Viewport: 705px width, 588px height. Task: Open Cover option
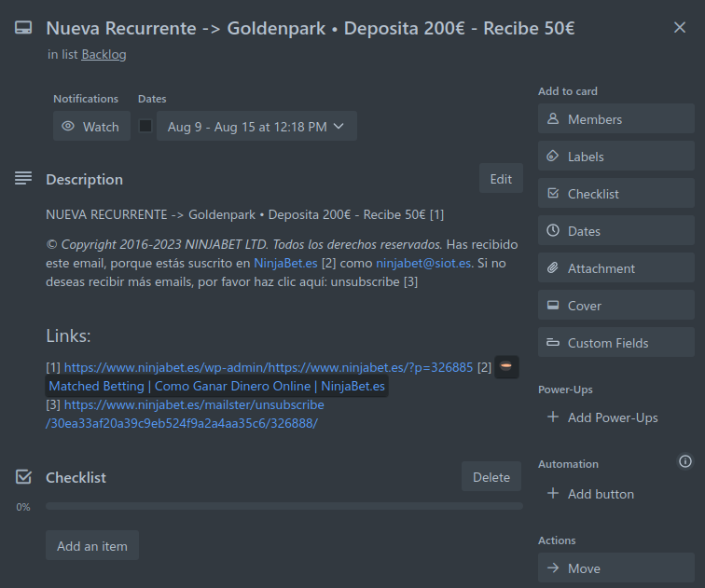click(x=616, y=305)
